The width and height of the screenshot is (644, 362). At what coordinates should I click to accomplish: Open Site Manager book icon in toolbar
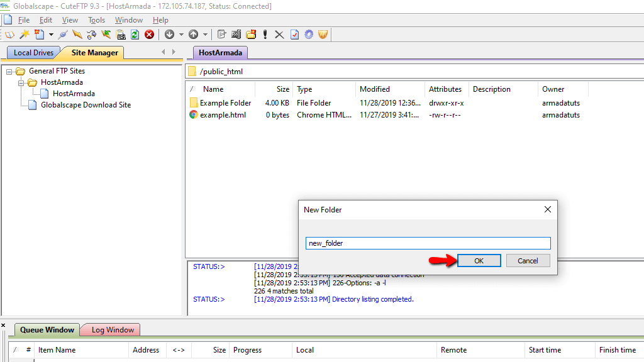[x=9, y=35]
